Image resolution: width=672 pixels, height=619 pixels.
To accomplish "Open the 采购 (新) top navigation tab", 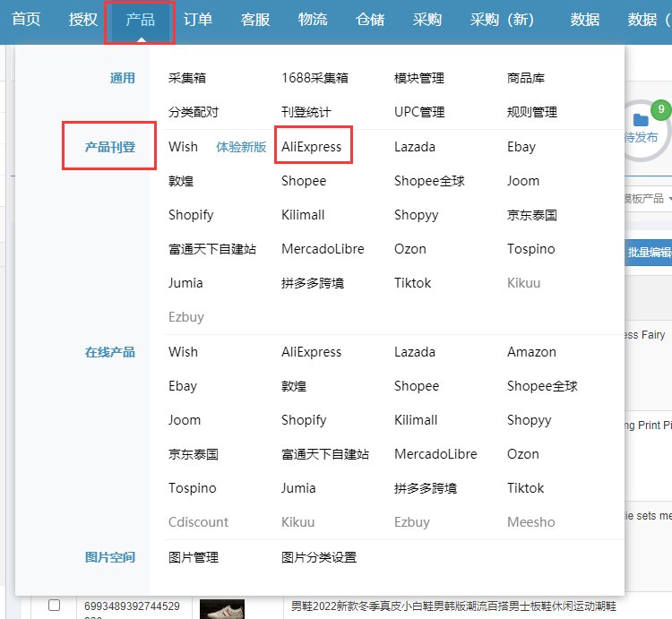I will (502, 20).
